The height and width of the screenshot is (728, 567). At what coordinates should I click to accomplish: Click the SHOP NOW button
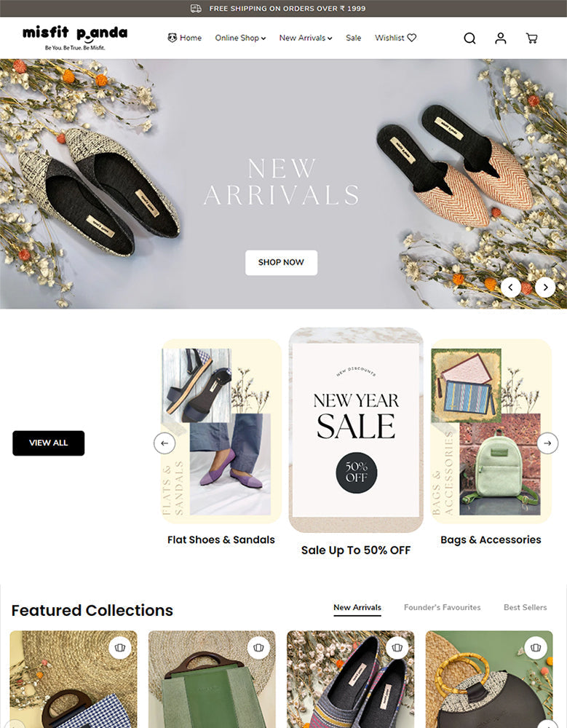tap(282, 262)
